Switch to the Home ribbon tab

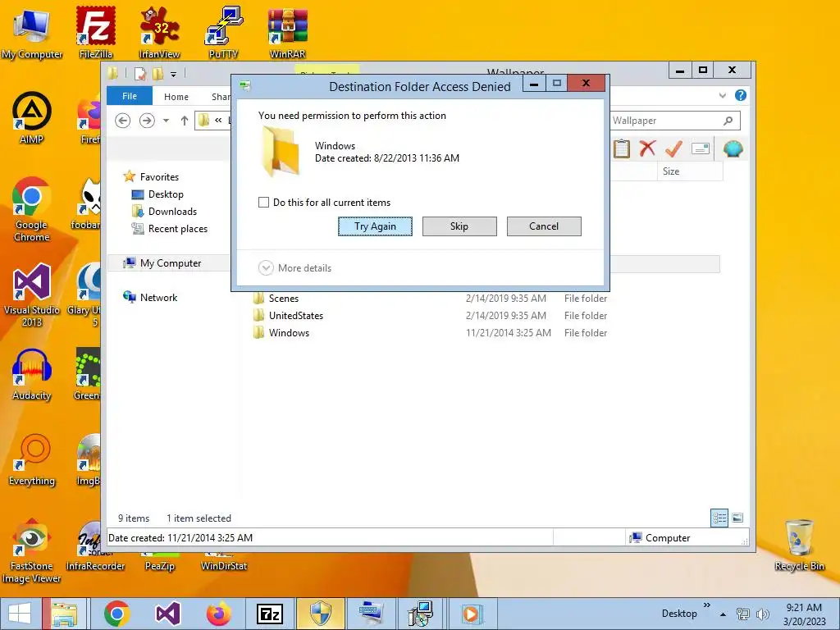tap(176, 97)
